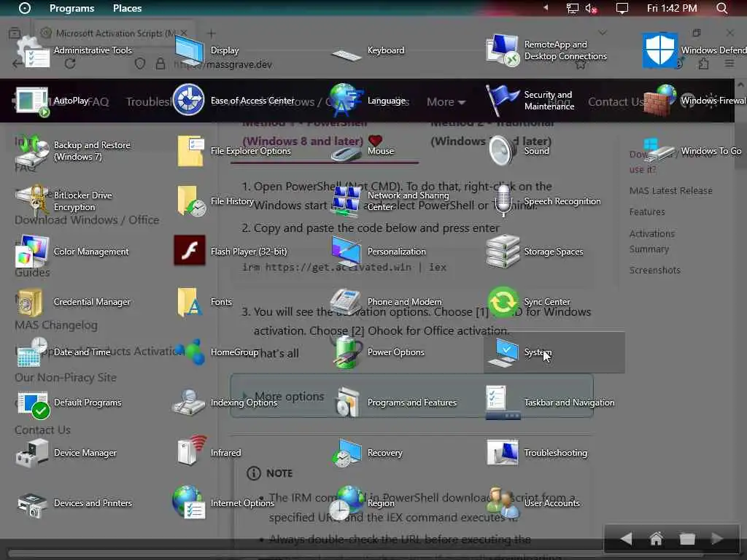Viewport: 747px width, 560px height.
Task: Open Credential Manager
Action: pos(74,302)
